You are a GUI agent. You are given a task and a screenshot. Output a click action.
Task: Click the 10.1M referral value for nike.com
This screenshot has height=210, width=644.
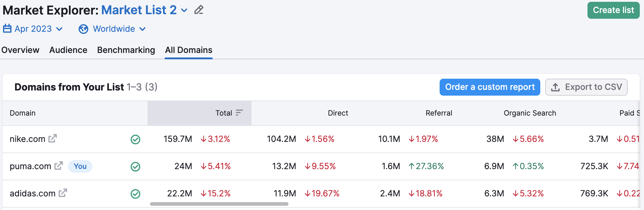tap(389, 139)
